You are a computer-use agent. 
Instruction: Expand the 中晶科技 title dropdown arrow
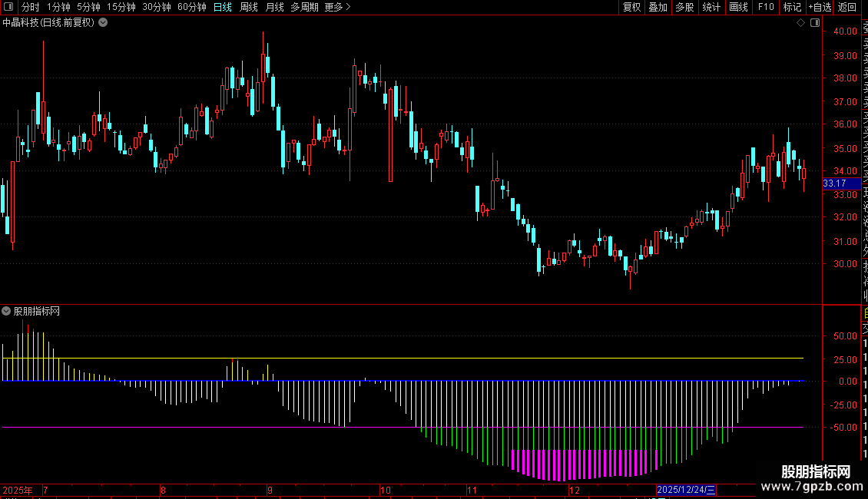tap(103, 23)
